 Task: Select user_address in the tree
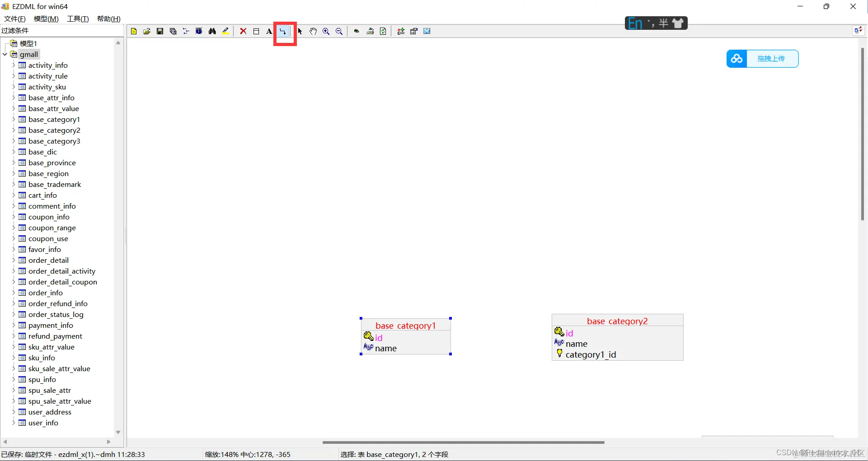(50, 412)
